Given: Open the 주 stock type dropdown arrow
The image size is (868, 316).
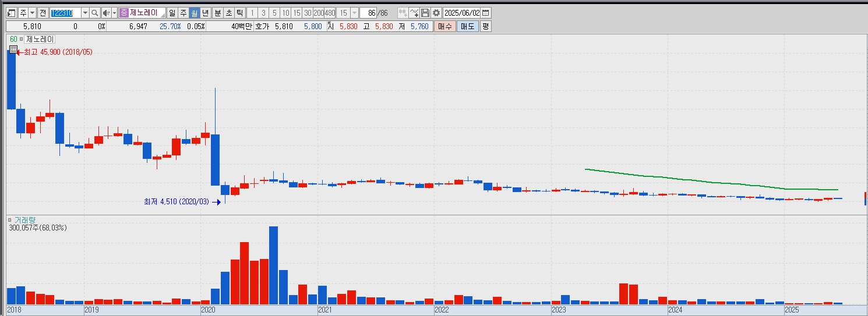Looking at the screenshot, I should tap(32, 13).
